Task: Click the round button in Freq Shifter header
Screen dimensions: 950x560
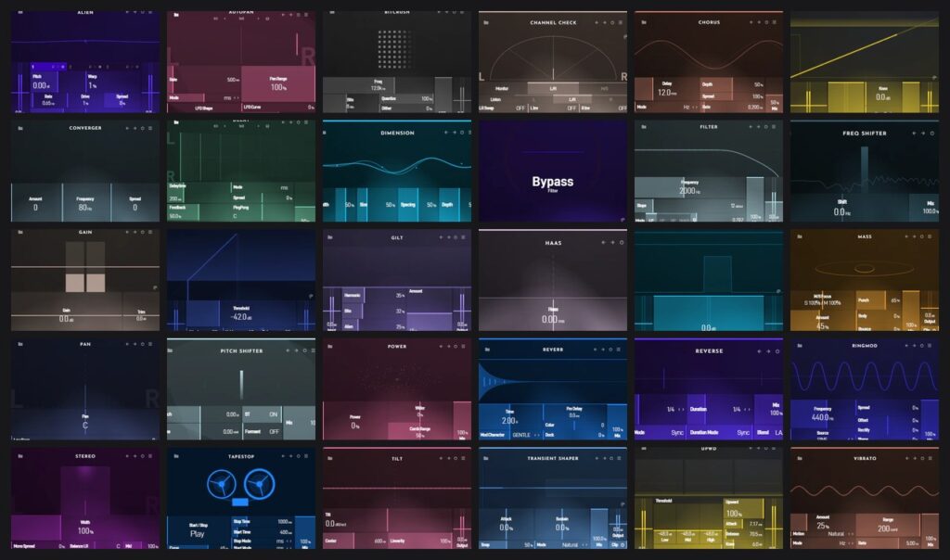Action: 932,133
